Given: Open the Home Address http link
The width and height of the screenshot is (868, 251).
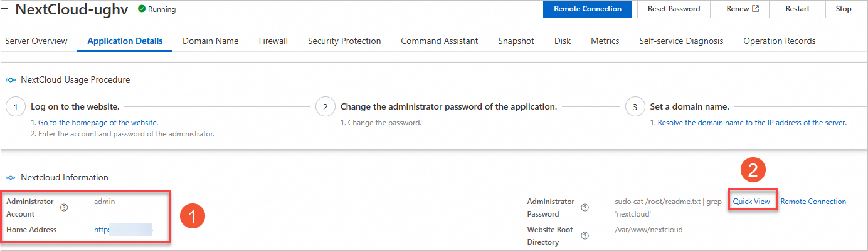Looking at the screenshot, I should 123,230.
